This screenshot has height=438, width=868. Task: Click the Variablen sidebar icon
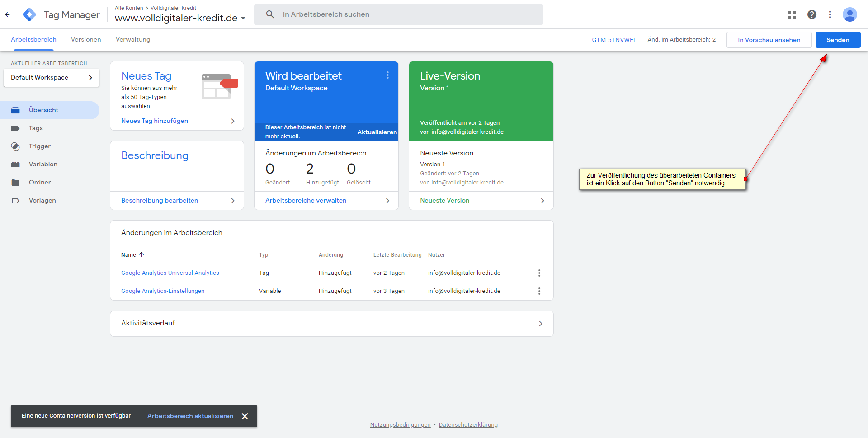click(15, 165)
